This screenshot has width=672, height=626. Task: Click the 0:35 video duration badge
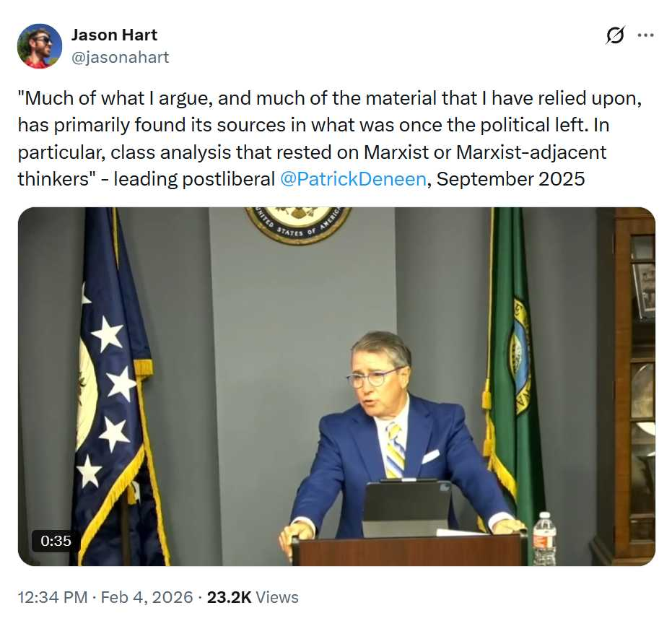pos(56,540)
